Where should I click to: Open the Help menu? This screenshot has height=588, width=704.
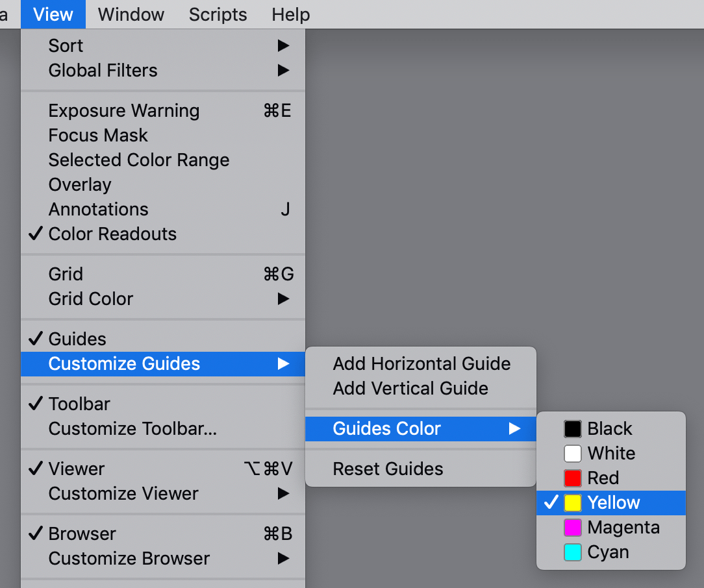(290, 14)
